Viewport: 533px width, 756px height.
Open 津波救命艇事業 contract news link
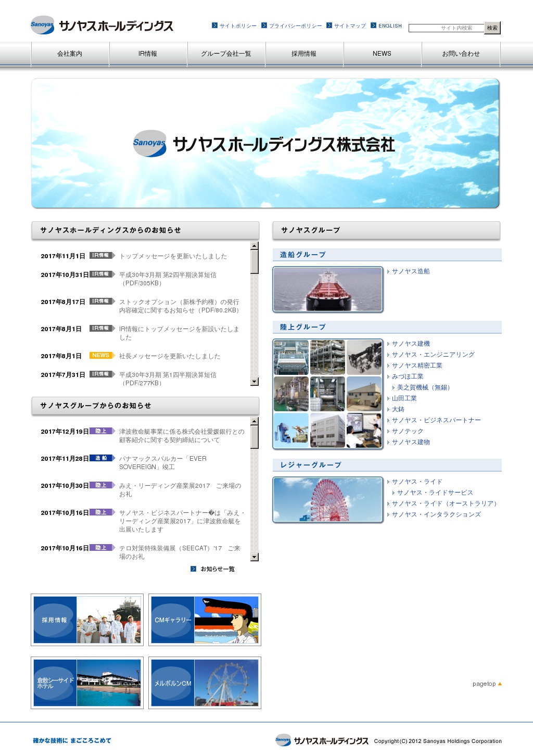tap(182, 436)
